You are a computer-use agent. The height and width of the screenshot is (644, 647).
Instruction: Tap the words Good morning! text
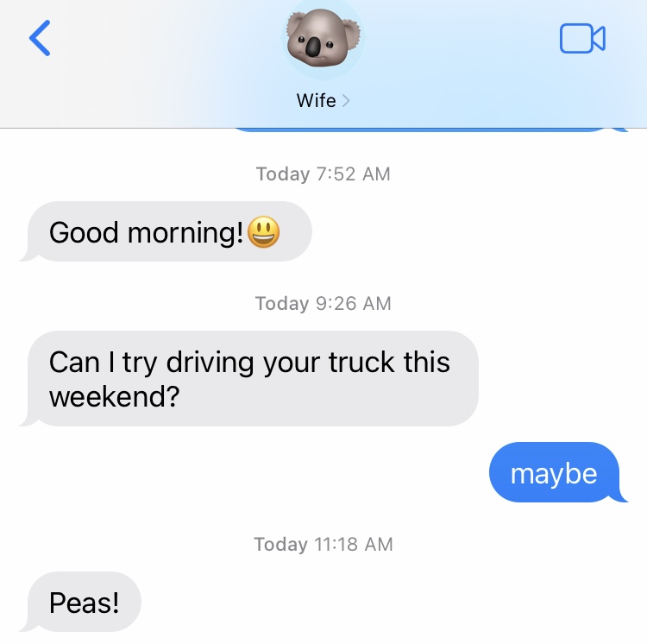point(146,232)
